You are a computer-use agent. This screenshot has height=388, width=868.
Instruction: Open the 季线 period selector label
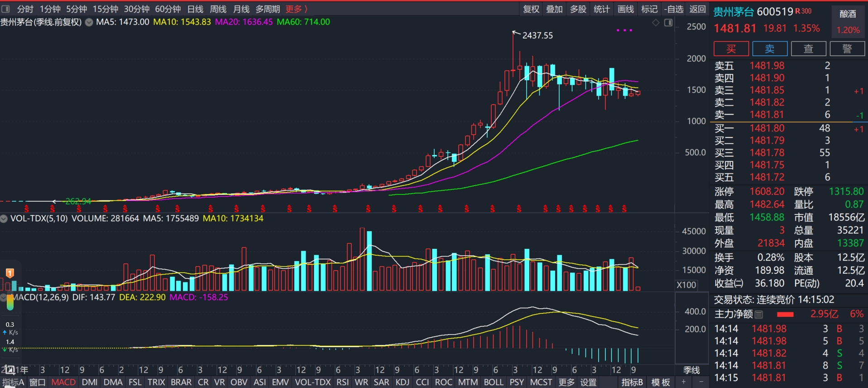pyautogui.click(x=691, y=370)
